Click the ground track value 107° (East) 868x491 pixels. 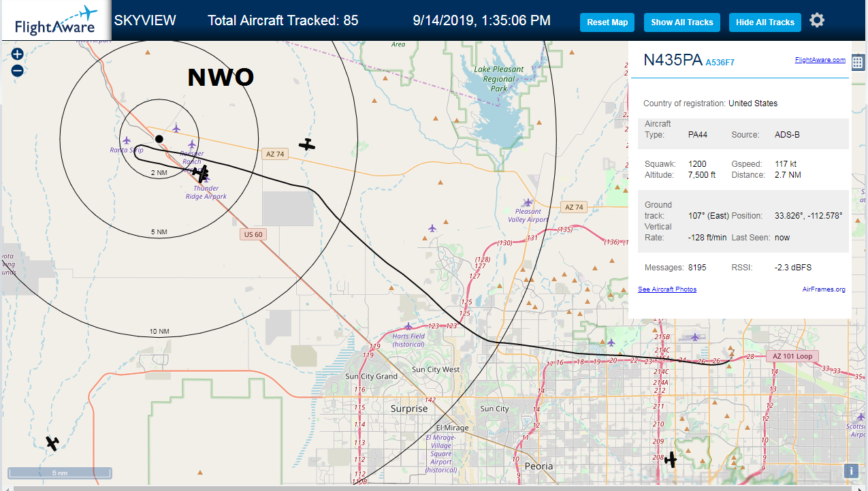click(709, 216)
